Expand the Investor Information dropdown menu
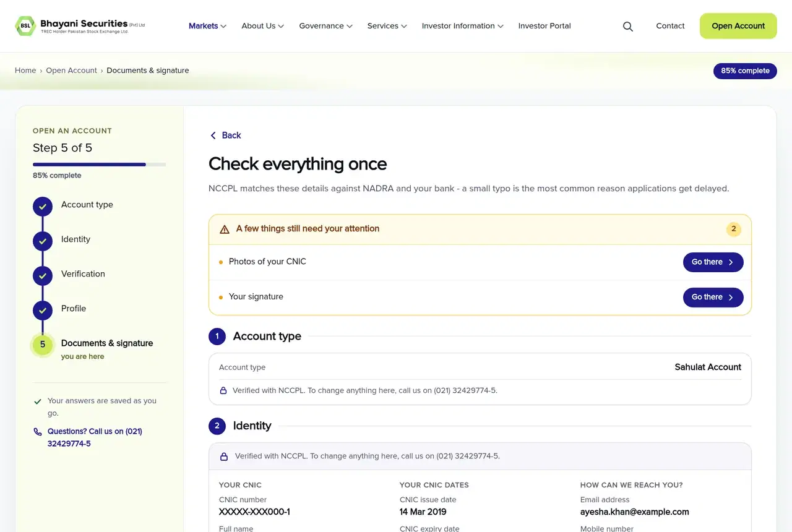This screenshot has height=532, width=792. 462,26
